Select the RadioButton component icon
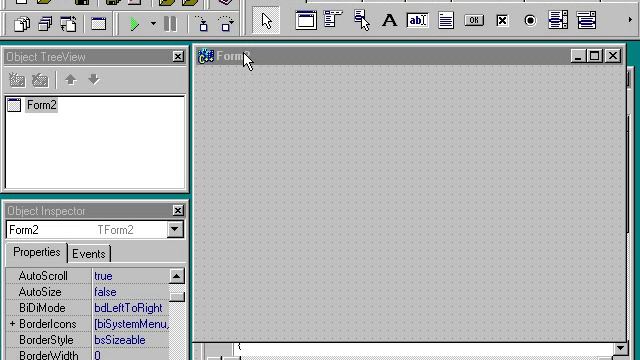 530,20
